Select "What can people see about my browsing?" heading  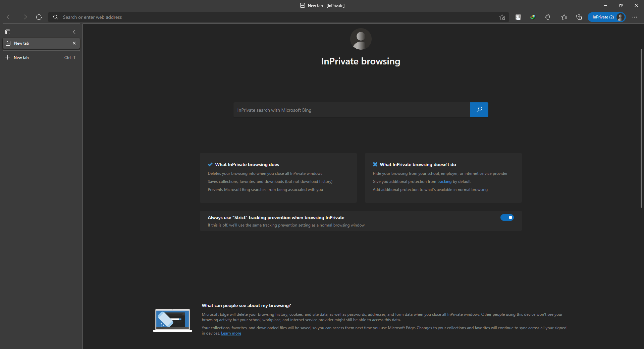click(246, 305)
